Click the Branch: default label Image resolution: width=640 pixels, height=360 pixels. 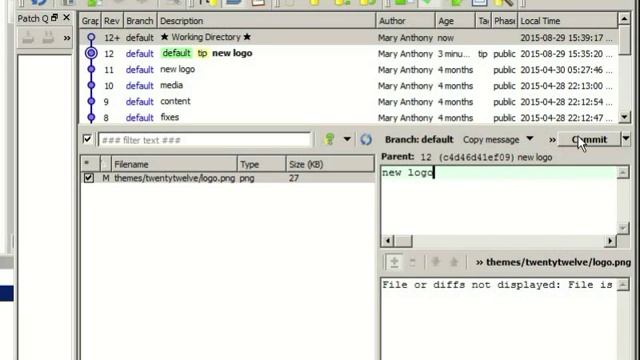tap(419, 140)
